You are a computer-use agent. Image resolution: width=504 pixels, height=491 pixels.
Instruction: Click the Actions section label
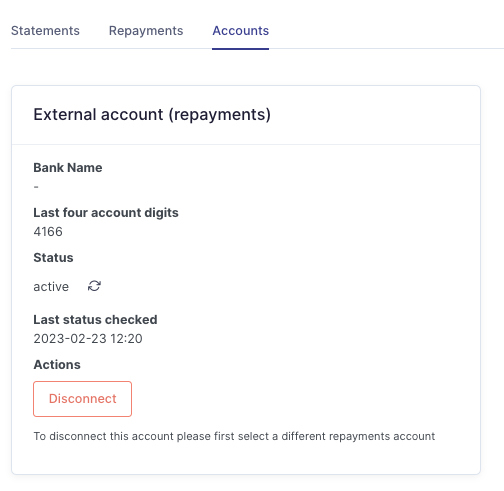coord(57,365)
